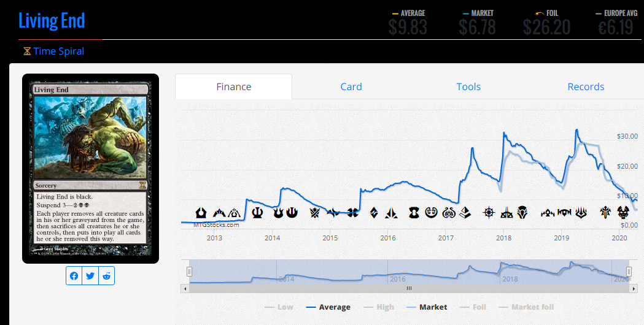Click the MTGStocks.com chart credit link
Viewport: 644px width, 325px height.
pyautogui.click(x=216, y=224)
